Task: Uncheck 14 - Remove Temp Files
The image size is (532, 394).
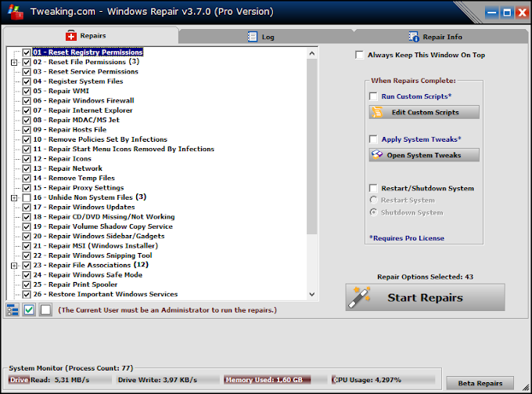Action: click(27, 179)
